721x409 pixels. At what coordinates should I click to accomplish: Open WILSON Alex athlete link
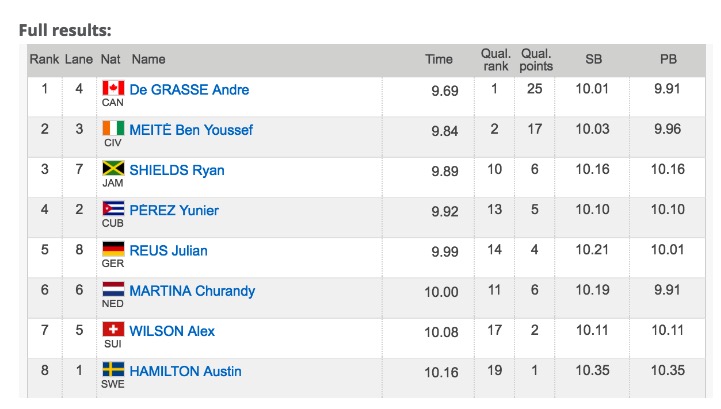(172, 331)
